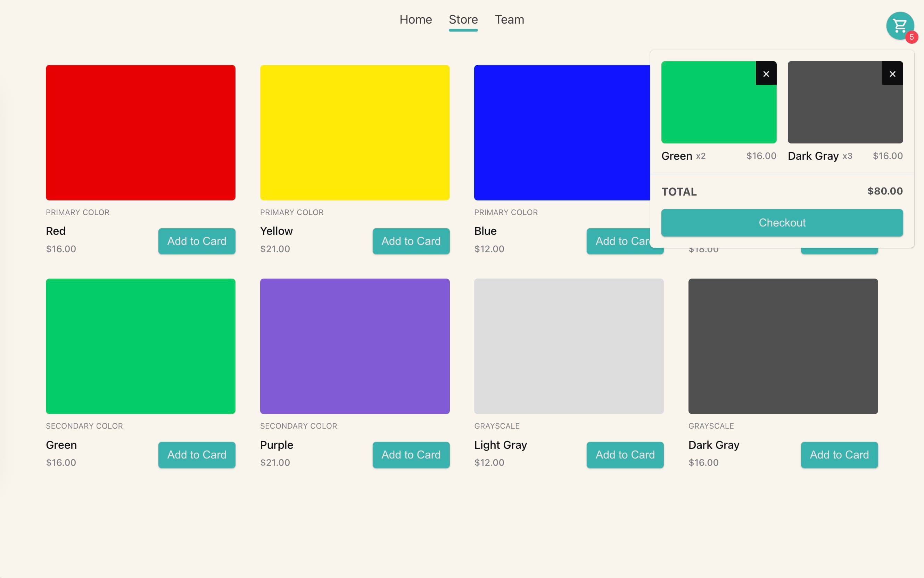Add Green to the cart
This screenshot has width=924, height=578.
coord(197,455)
